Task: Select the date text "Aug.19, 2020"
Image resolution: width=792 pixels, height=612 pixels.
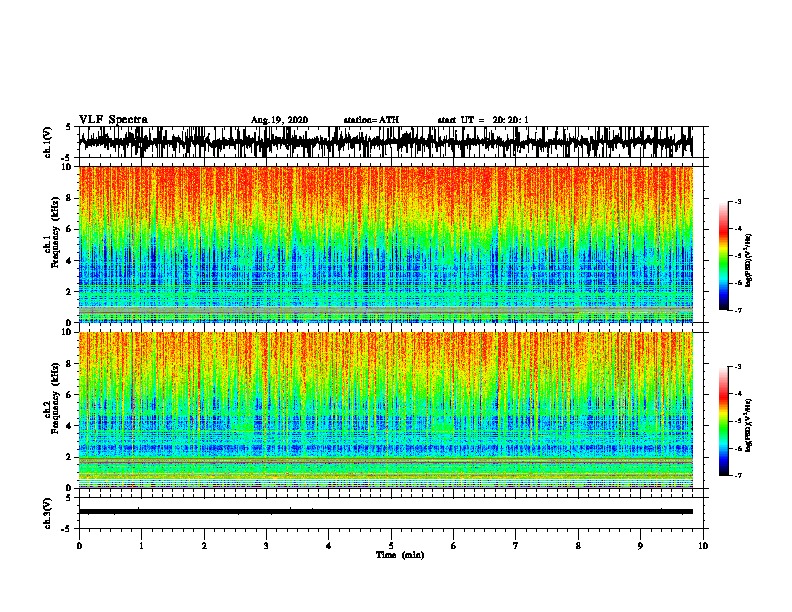Action: click(279, 120)
